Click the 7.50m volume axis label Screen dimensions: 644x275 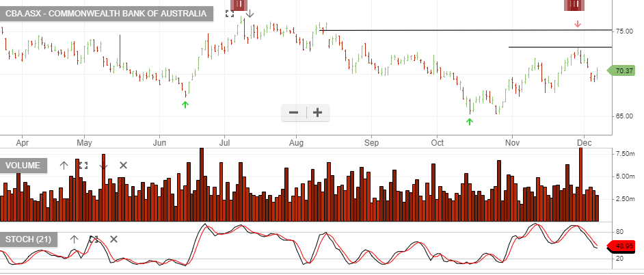coord(625,154)
